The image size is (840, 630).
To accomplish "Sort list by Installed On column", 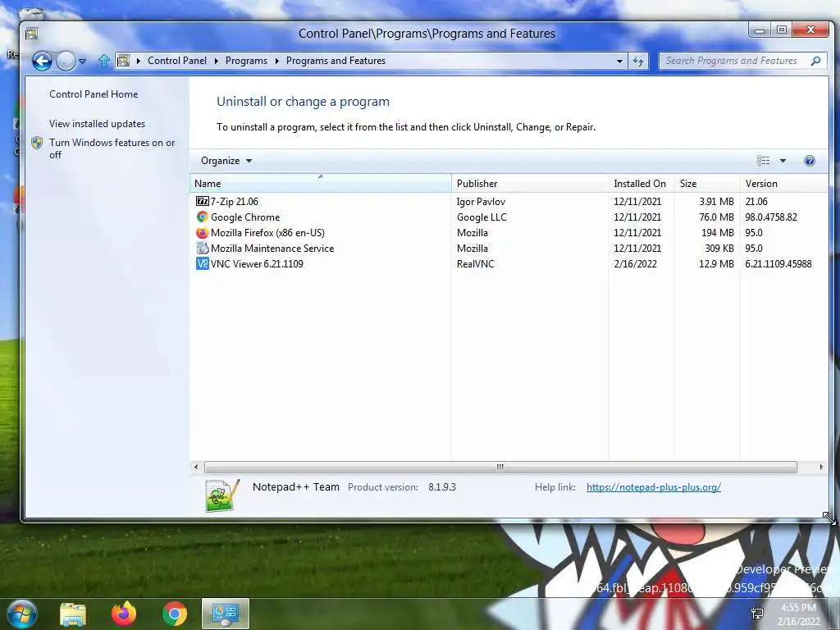I will pos(641,183).
